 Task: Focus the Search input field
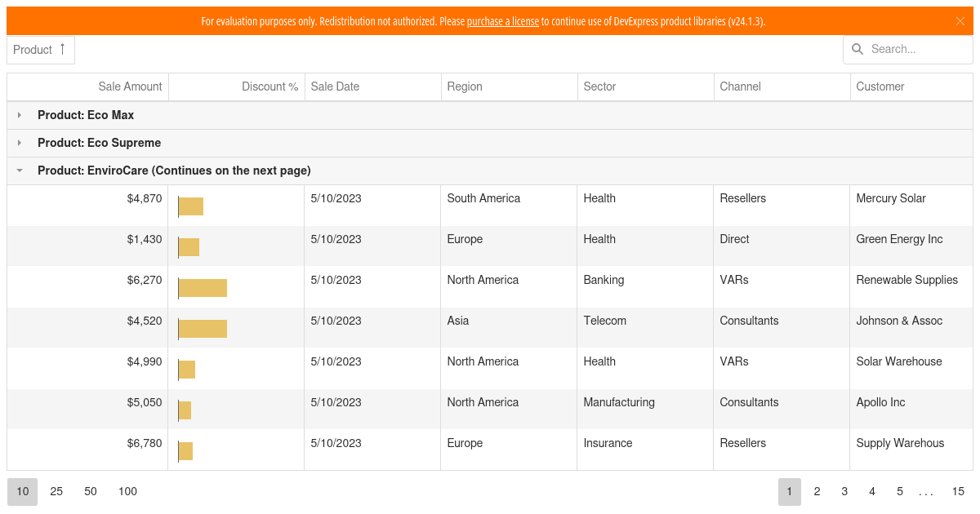(x=917, y=49)
